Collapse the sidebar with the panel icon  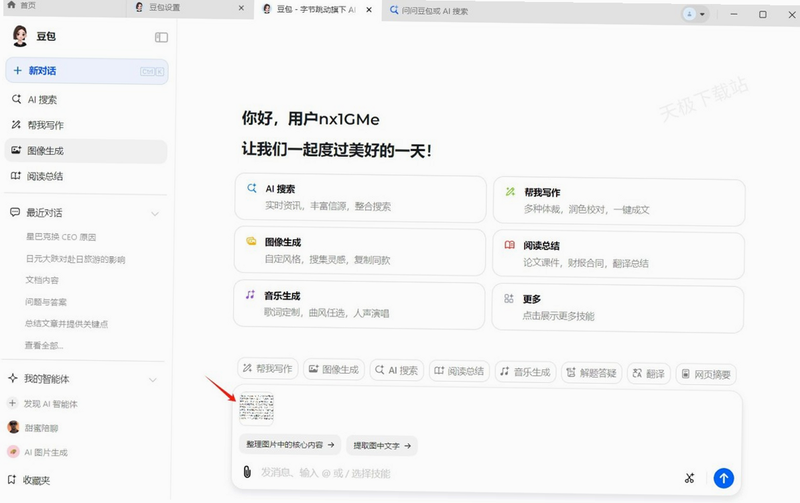click(x=161, y=37)
